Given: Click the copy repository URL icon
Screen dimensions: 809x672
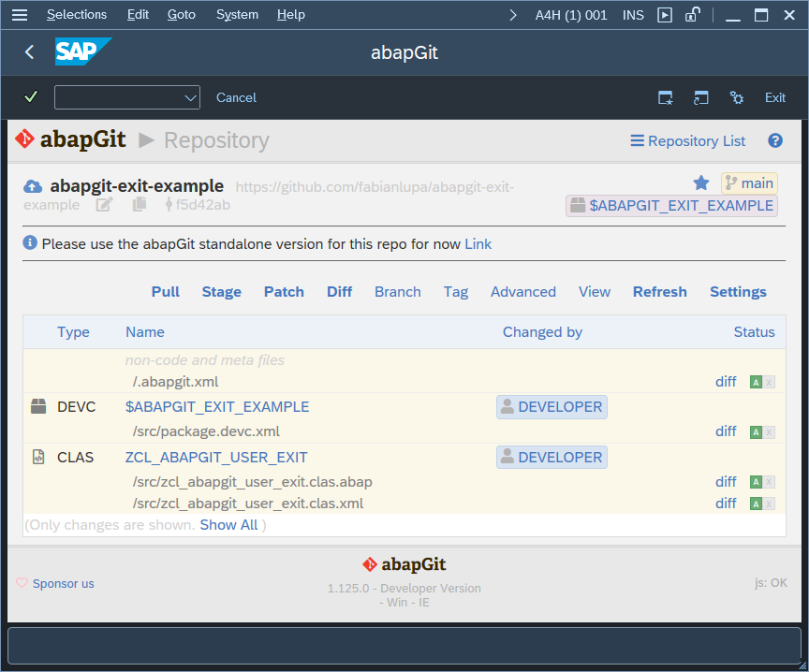Looking at the screenshot, I should tap(140, 205).
